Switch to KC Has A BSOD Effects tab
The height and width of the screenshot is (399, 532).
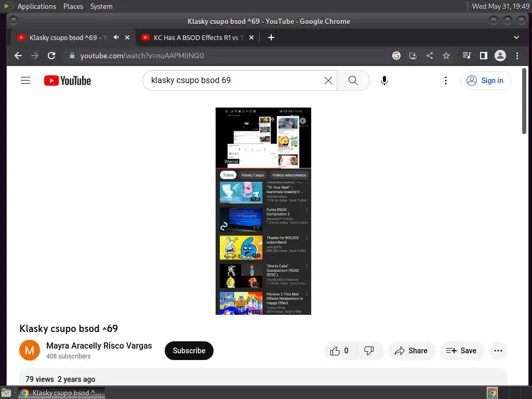click(x=198, y=37)
